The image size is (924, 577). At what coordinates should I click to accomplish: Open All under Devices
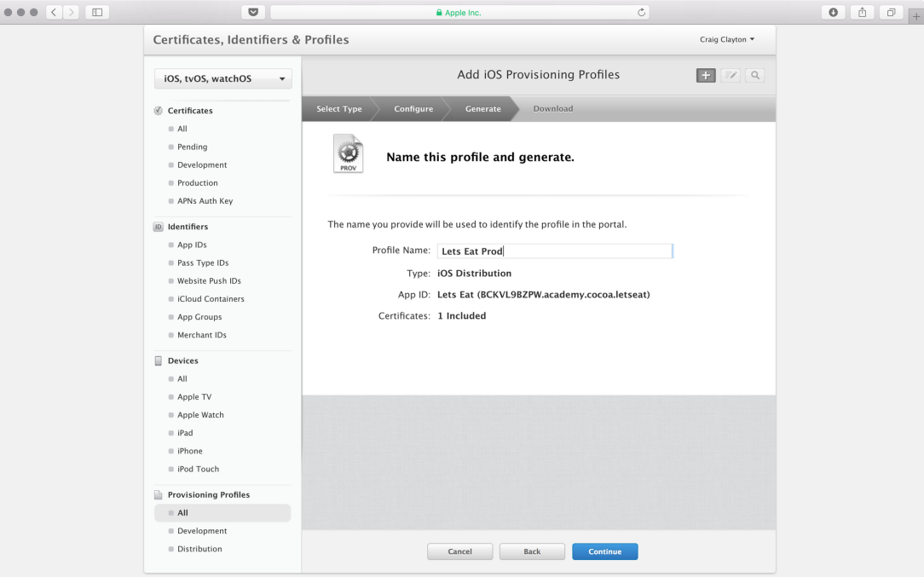coord(182,379)
